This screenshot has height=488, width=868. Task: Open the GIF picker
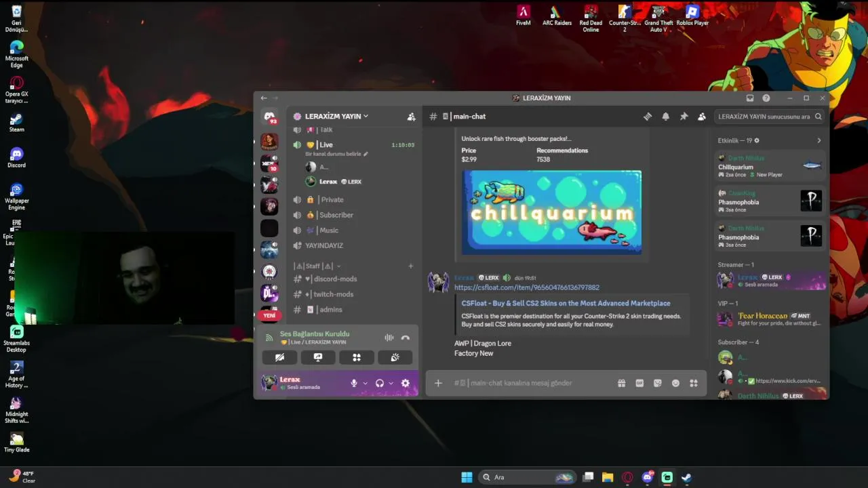click(x=639, y=383)
